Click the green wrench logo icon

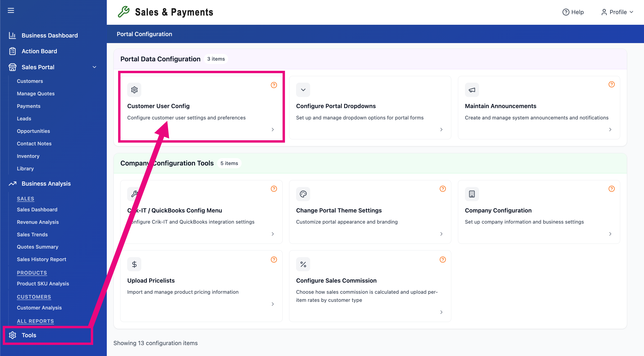pos(124,12)
